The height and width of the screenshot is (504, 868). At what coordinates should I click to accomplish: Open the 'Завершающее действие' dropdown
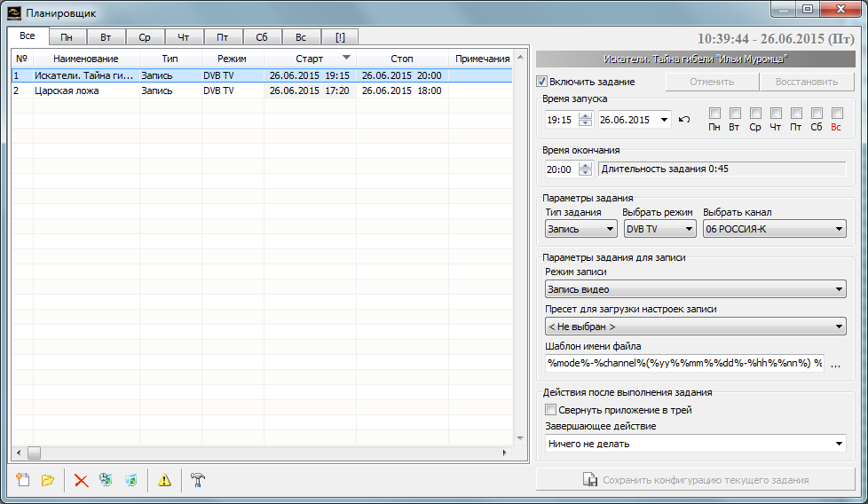click(x=695, y=443)
